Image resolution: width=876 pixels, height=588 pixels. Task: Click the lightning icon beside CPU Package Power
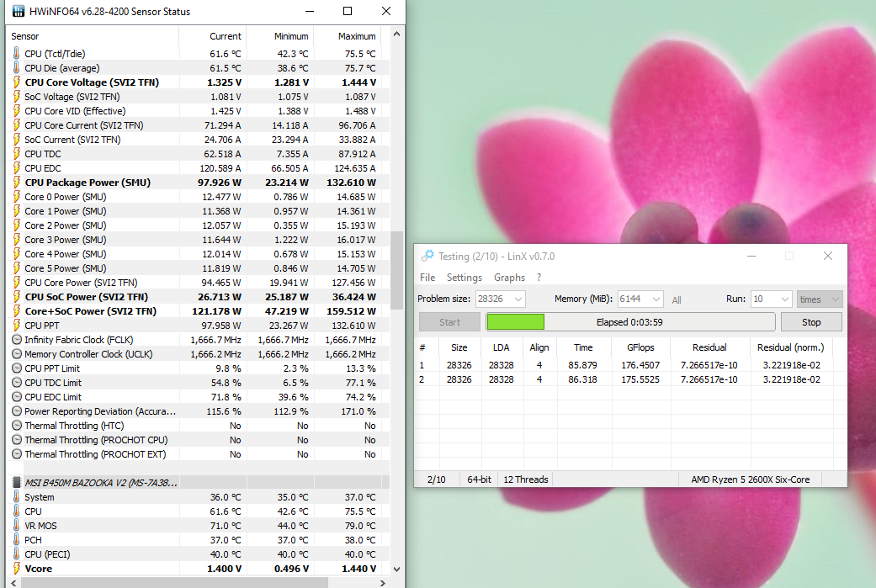point(17,183)
